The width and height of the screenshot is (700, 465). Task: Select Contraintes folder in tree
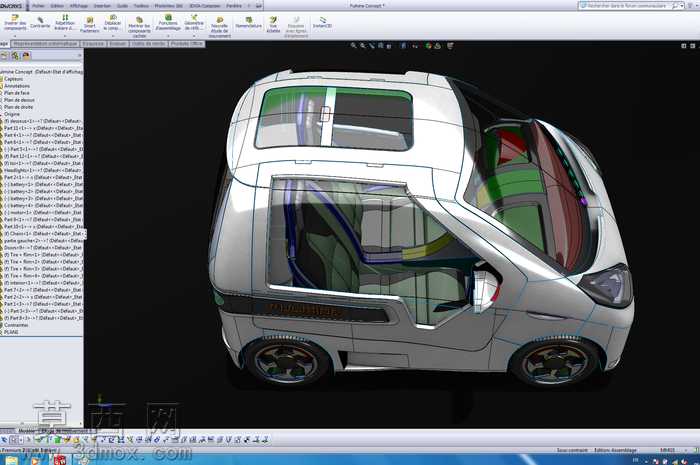pyautogui.click(x=16, y=325)
